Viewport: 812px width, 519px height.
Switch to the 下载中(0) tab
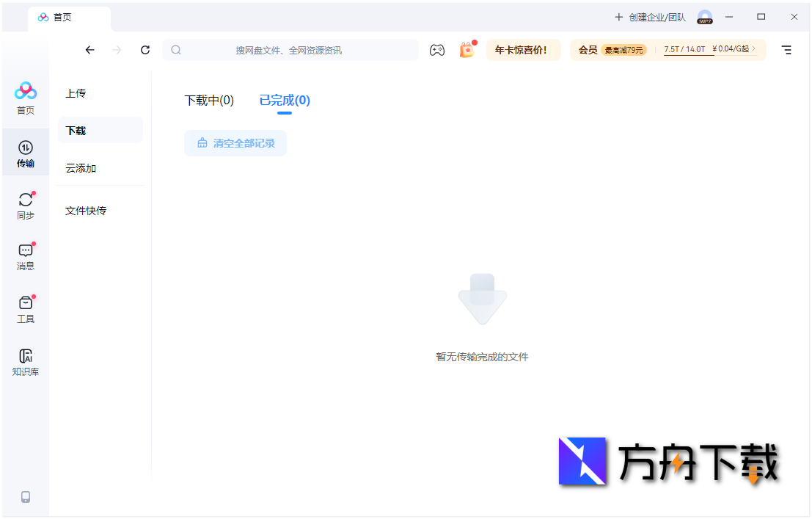click(x=209, y=101)
